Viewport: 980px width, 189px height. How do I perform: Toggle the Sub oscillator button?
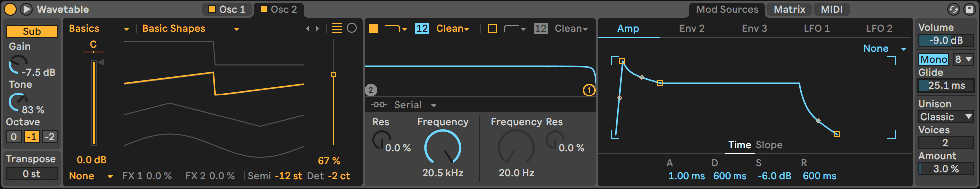(x=32, y=31)
